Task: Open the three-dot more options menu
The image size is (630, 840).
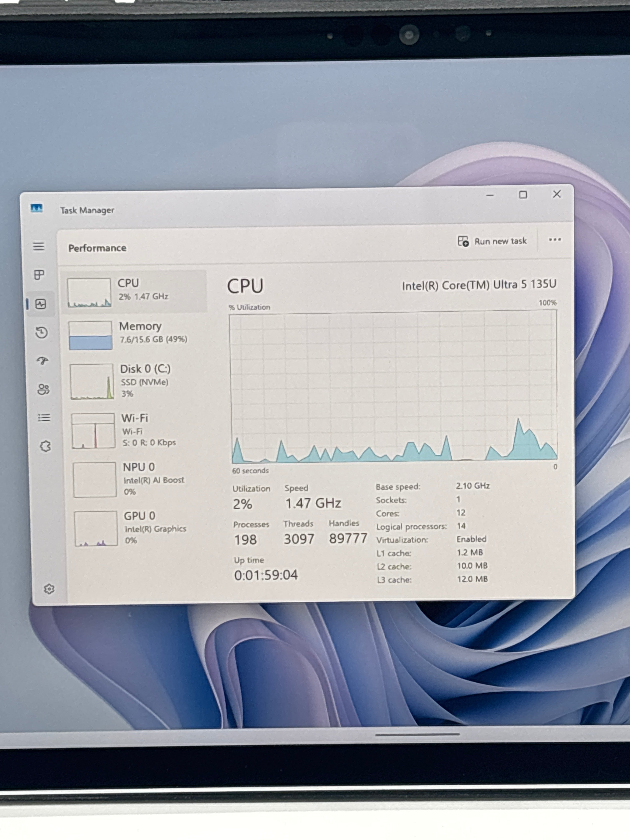Action: tap(555, 240)
